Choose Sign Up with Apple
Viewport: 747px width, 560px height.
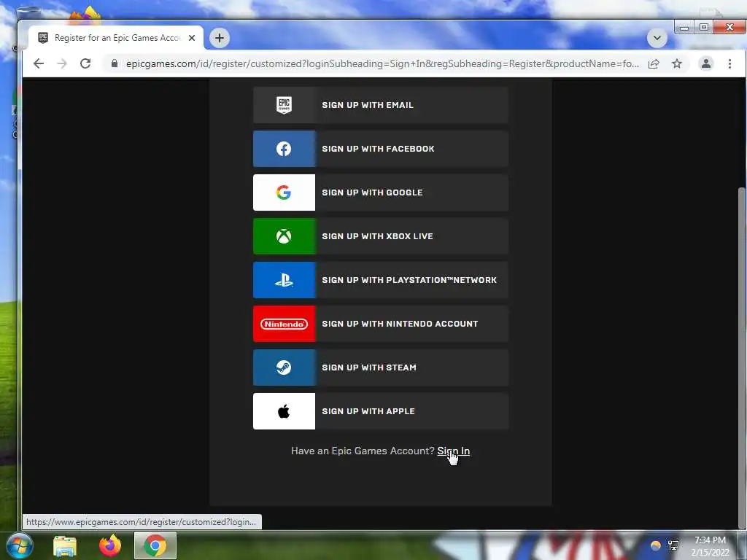pos(380,411)
